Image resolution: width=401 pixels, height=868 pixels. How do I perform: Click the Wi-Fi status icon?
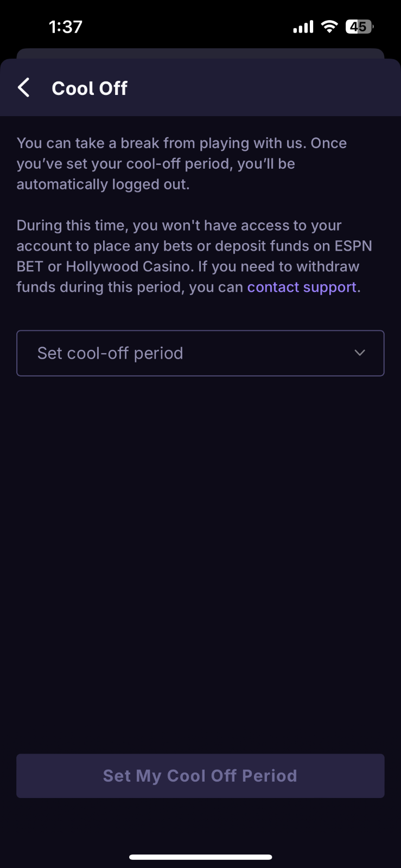tap(329, 26)
